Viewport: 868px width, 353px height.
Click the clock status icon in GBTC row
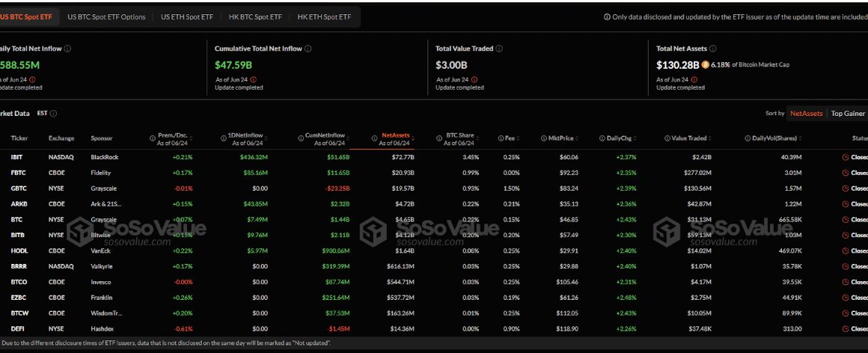click(846, 188)
